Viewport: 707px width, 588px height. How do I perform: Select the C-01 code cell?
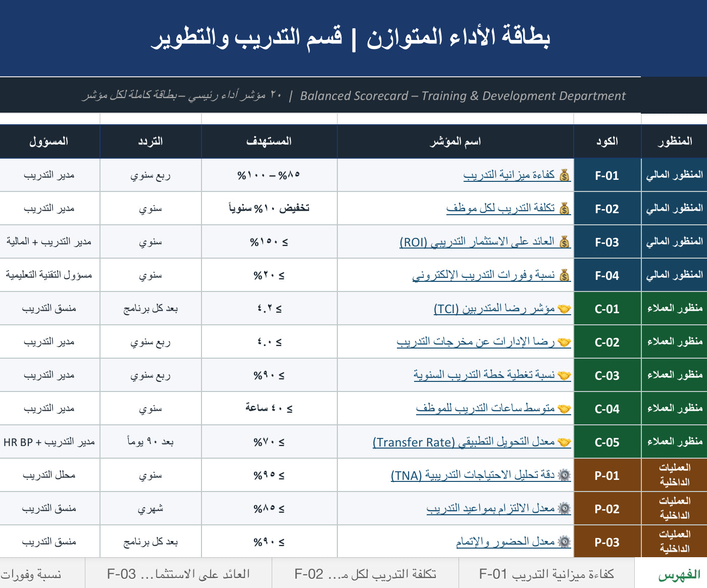[x=607, y=309]
